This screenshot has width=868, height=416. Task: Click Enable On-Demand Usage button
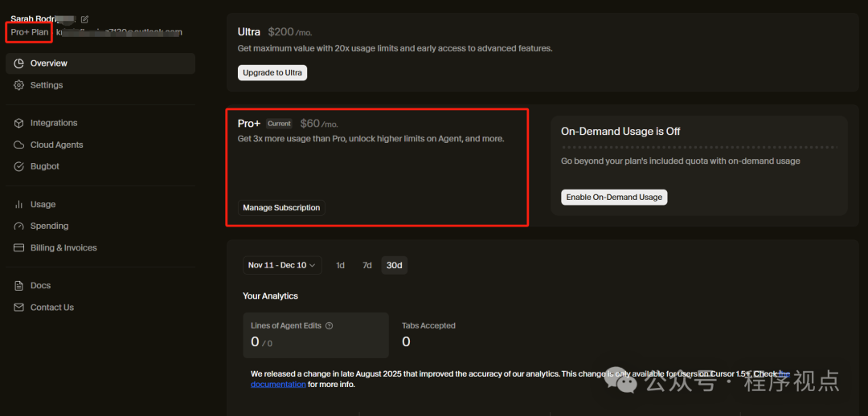tap(614, 198)
